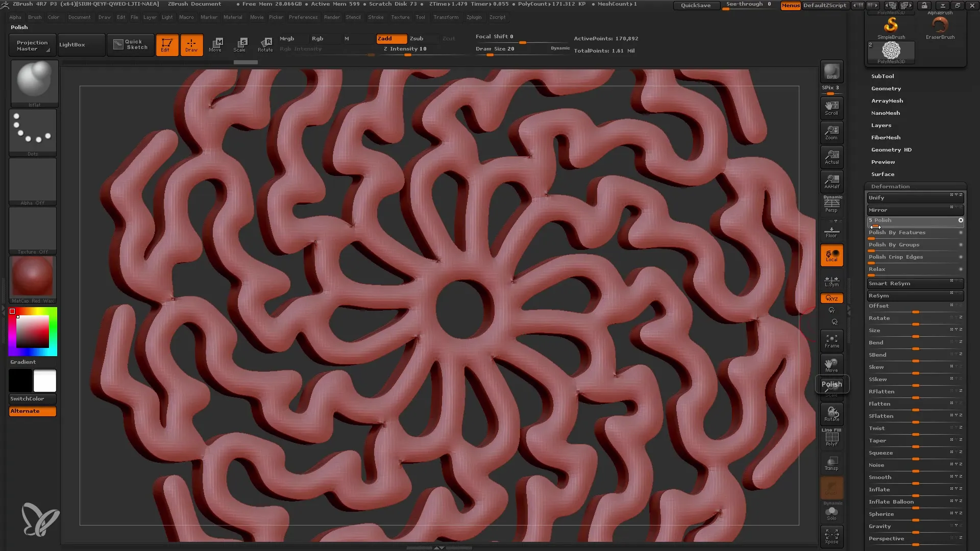Expand the Geometry section panel
Viewport: 980px width, 551px height.
coord(886,88)
